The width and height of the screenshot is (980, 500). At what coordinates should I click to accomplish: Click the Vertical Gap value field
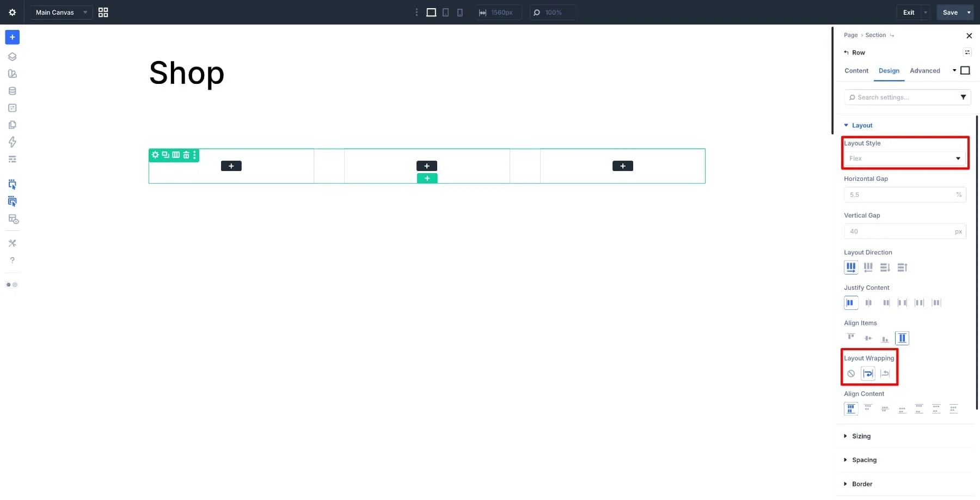click(x=905, y=231)
